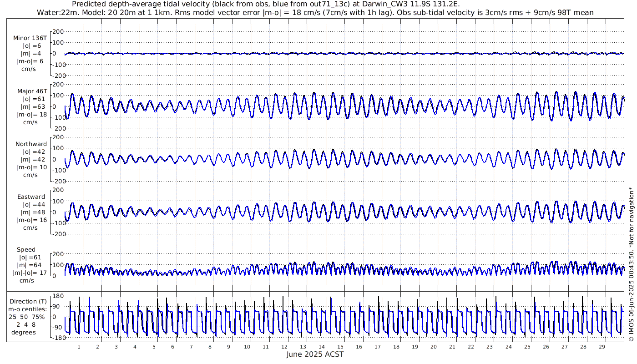Click the "200" tick of the Minor panel
The width and height of the screenshot is (637, 364).
58,31
